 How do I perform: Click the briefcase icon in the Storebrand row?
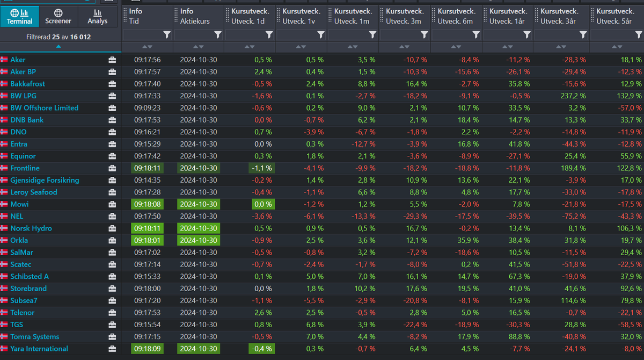[x=112, y=289]
